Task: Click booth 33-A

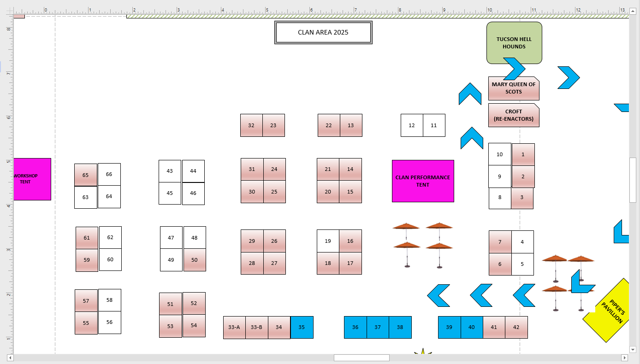Action: click(234, 327)
